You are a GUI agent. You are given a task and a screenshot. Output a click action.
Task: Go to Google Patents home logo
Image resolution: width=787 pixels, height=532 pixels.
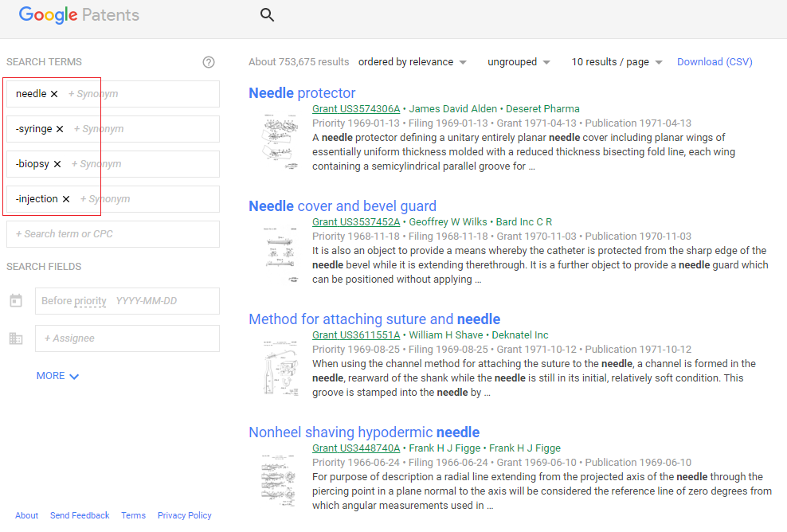click(x=79, y=15)
